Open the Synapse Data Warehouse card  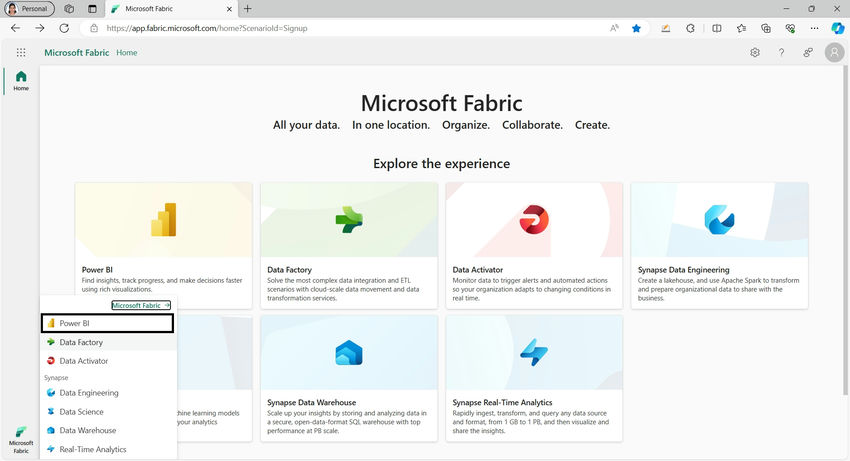[x=349, y=379]
